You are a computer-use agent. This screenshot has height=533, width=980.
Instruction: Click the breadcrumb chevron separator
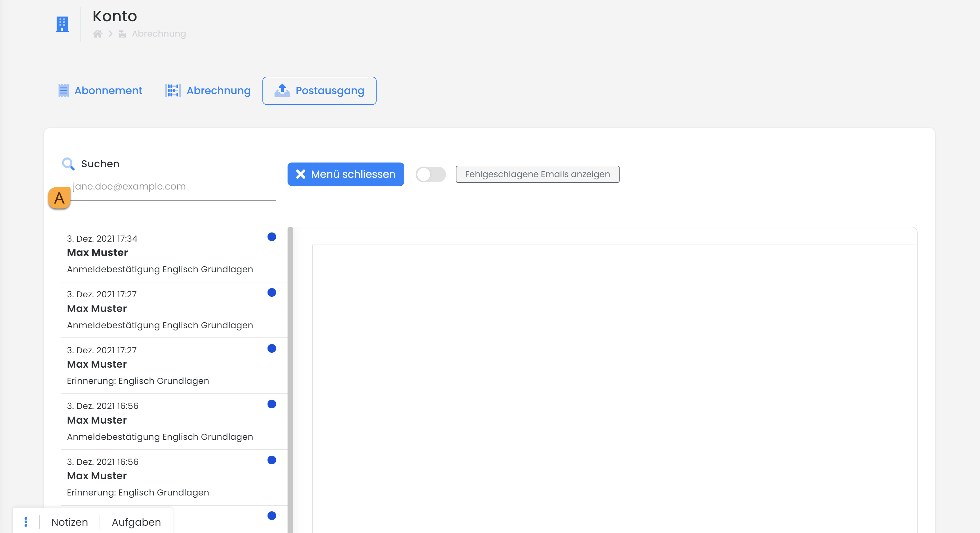110,34
